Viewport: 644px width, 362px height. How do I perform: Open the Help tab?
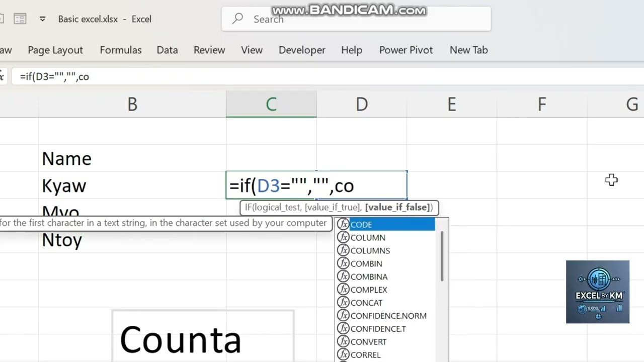pos(352,50)
